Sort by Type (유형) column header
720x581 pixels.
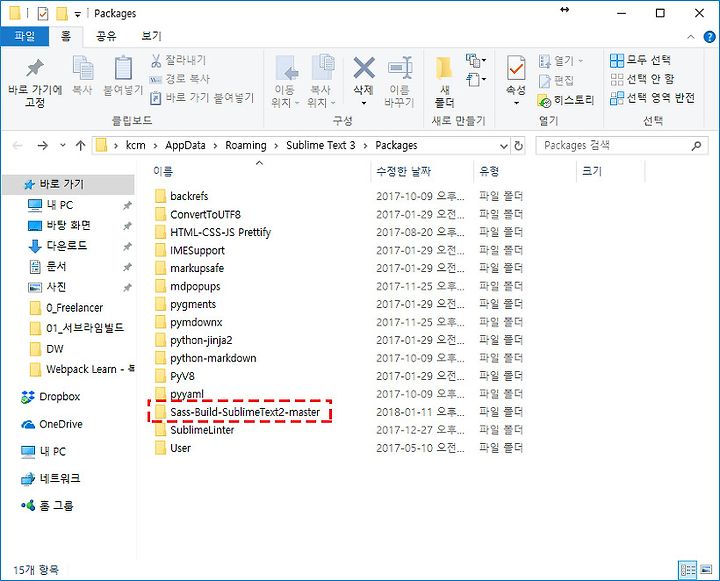pyautogui.click(x=489, y=171)
